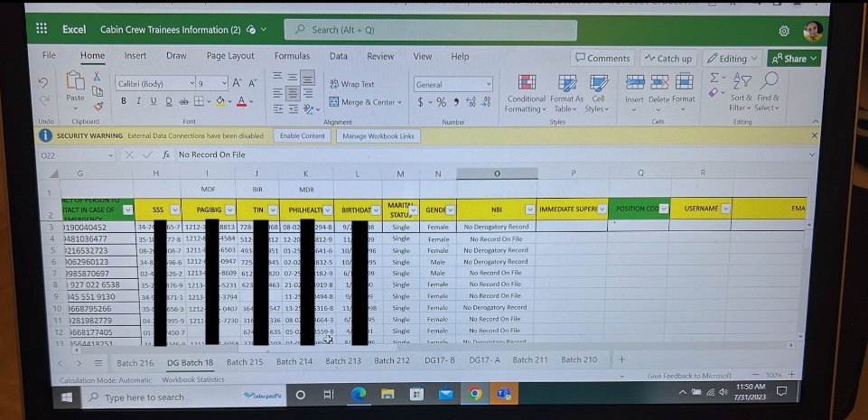Increase font size with larger A icon
Screen dimensions: 868x420
[237, 84]
